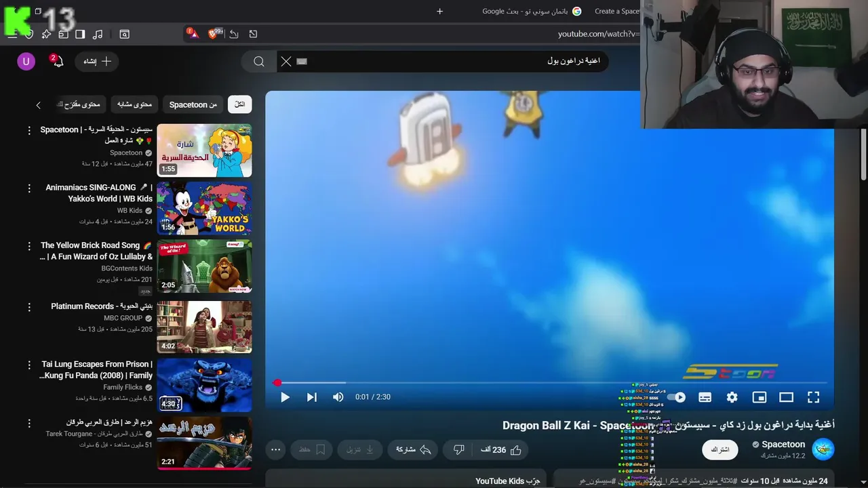868x488 pixels.
Task: Clear the search box with the X
Action: pos(286,62)
